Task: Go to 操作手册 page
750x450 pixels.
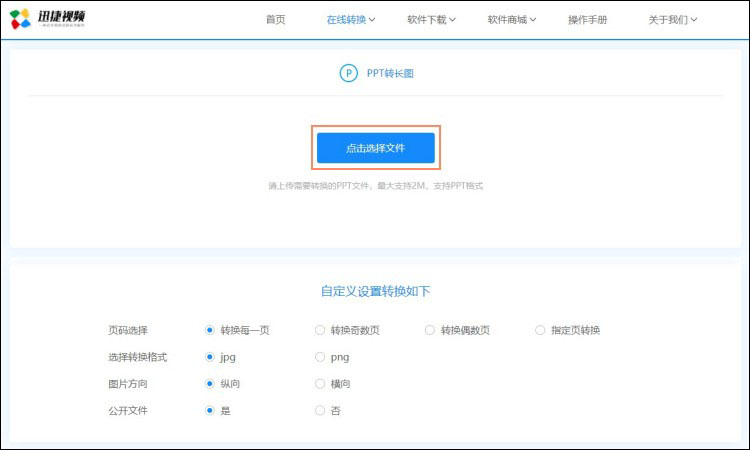Action: (587, 20)
